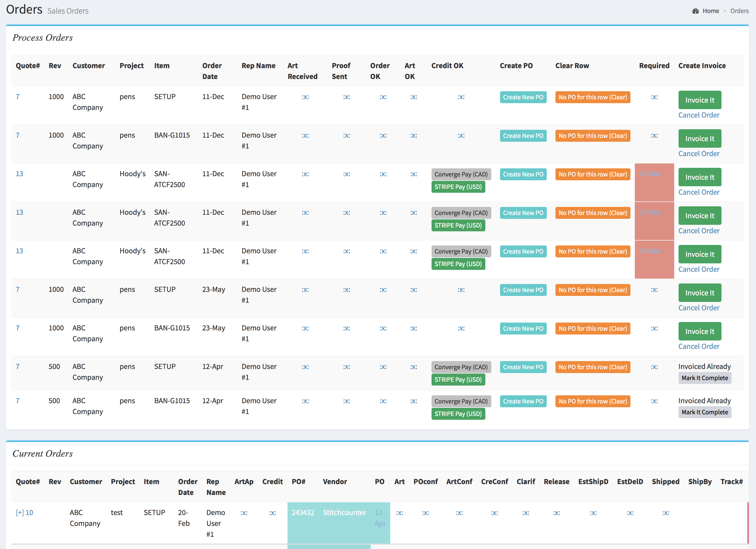Click the Track# header in Current Orders
This screenshot has height=549, width=756.
pos(732,481)
